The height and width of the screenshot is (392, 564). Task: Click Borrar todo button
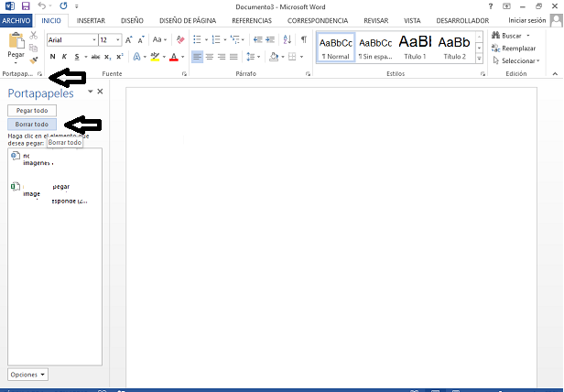tap(32, 125)
